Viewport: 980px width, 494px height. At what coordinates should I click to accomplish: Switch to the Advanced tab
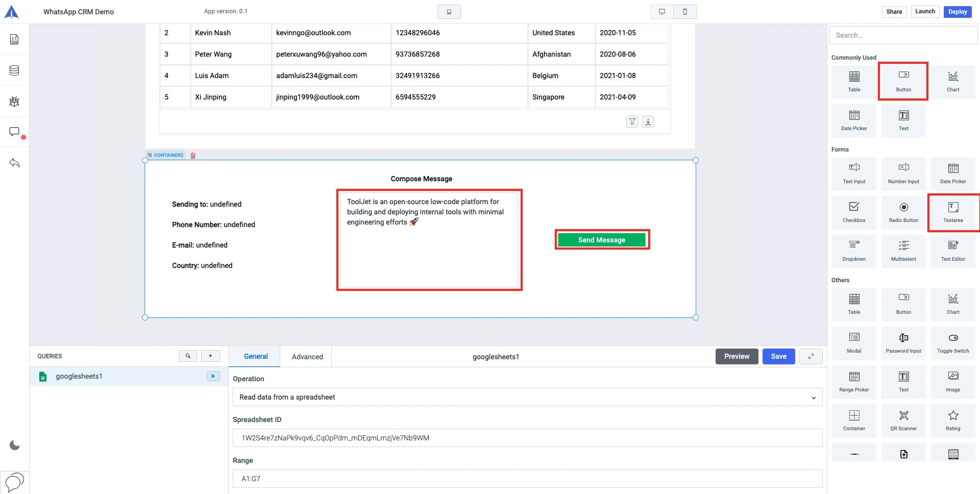307,356
